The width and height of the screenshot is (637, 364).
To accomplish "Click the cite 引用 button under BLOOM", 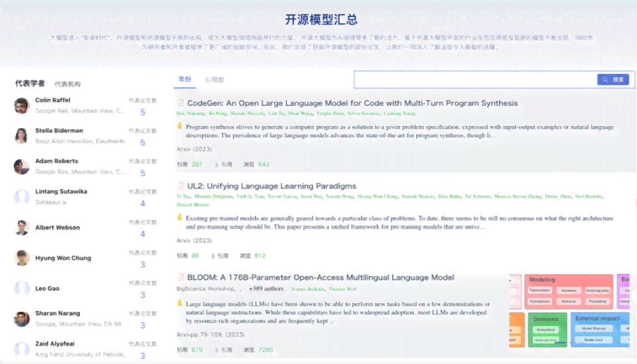I will tap(224, 350).
